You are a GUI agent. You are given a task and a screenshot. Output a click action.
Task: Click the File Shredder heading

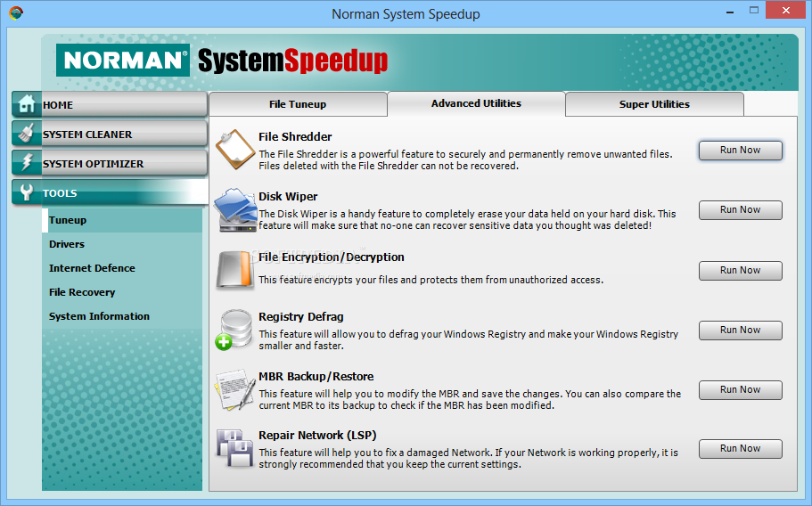tap(295, 136)
